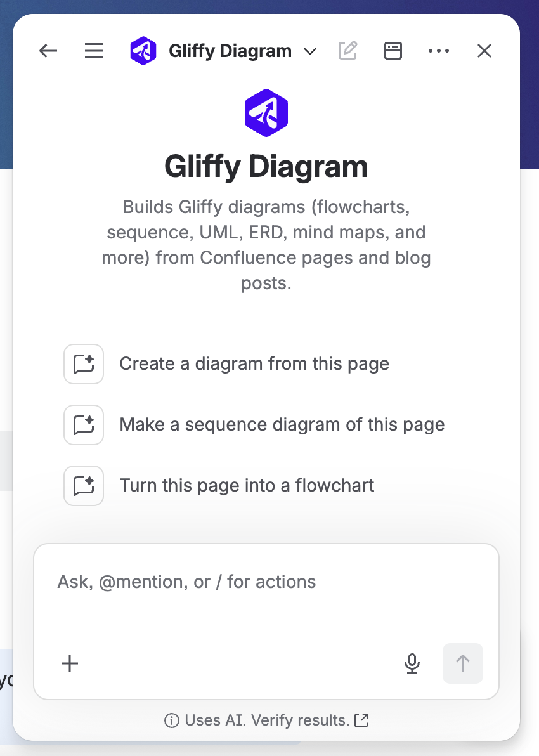
Task: Click the back arrow icon
Action: 48,51
